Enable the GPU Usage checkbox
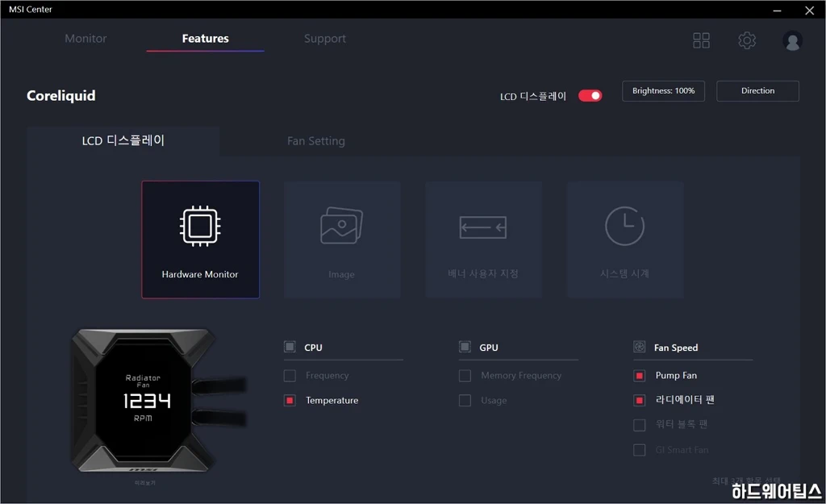 click(465, 400)
